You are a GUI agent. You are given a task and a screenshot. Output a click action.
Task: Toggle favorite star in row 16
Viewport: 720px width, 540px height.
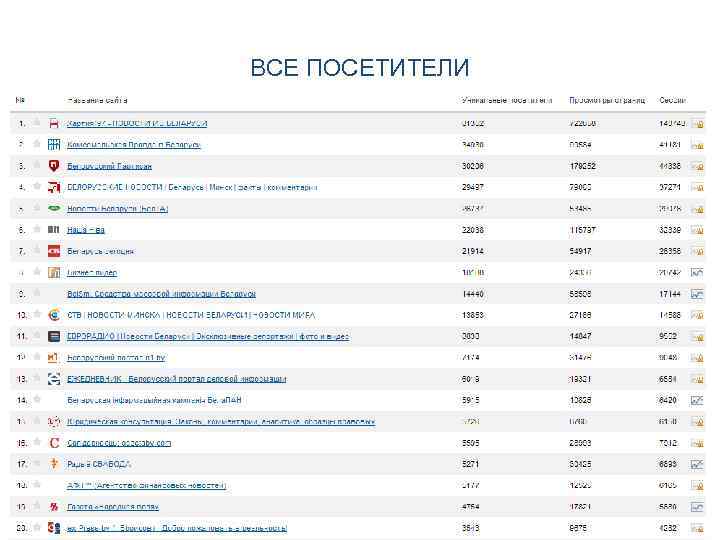[x=37, y=442]
